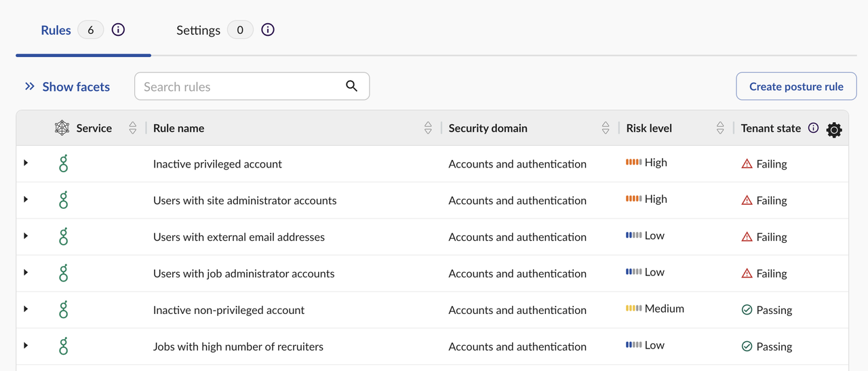Select the Rules tab

[x=56, y=31]
